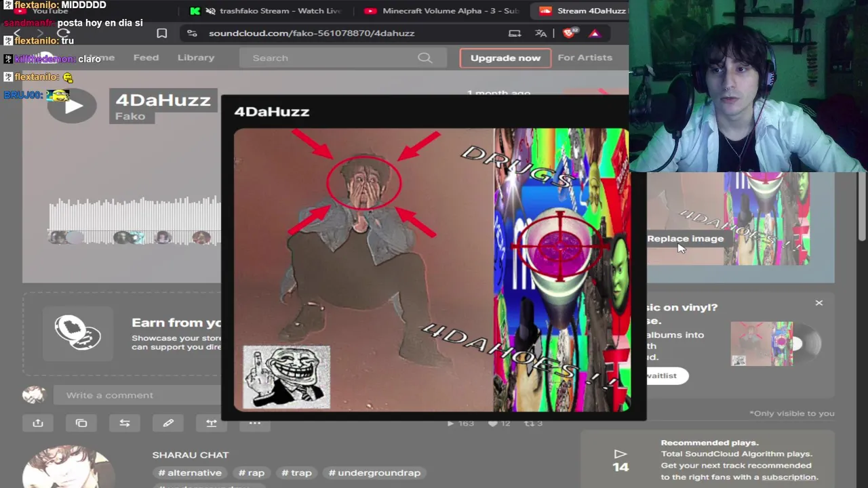Click the reposts stat showing 3
868x488 pixels.
533,423
